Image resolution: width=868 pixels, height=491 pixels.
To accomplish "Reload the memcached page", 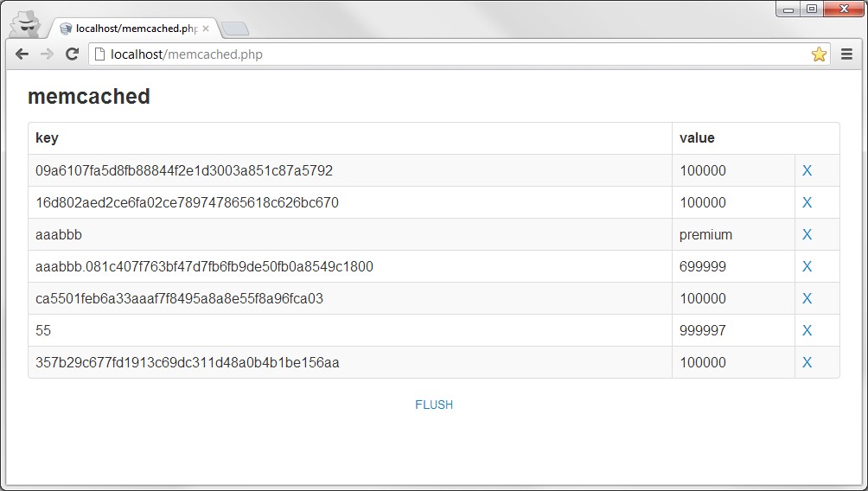I will coord(73,54).
